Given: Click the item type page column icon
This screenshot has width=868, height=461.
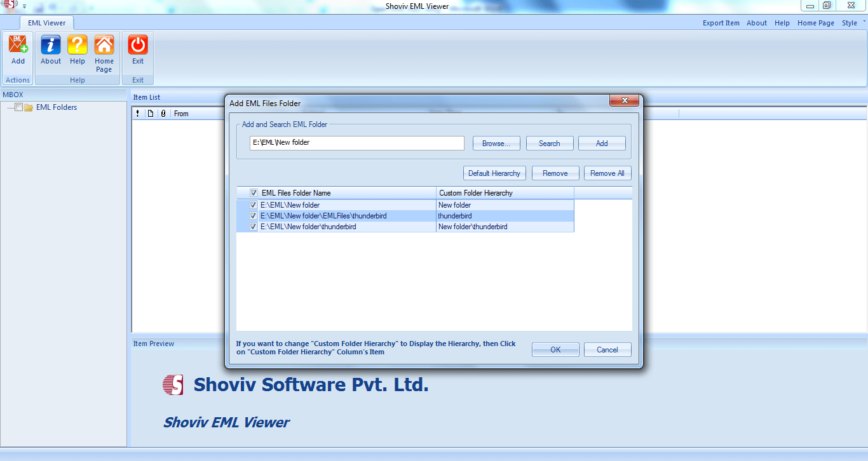Looking at the screenshot, I should (151, 114).
